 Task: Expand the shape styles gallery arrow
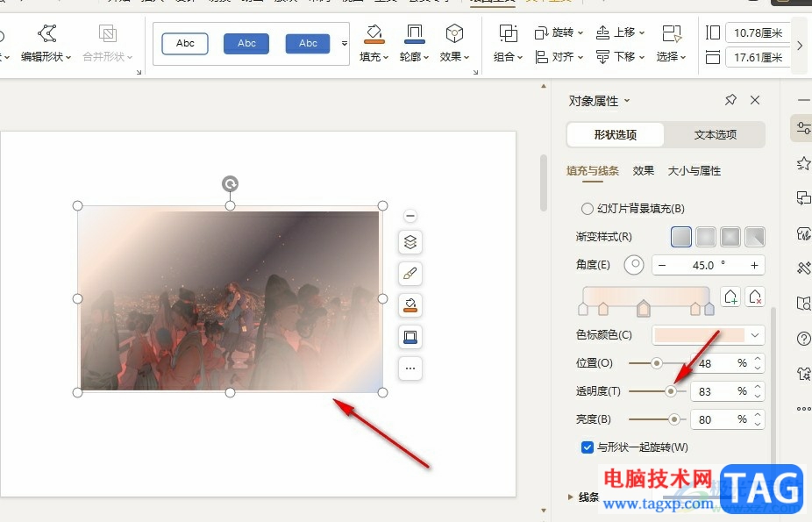[345, 44]
